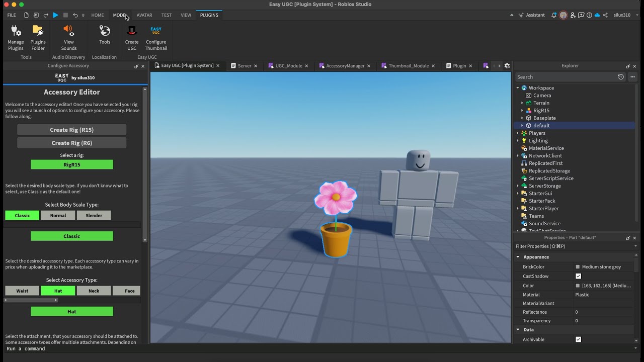644x362 pixels.
Task: Open the Explorer filter options menu
Action: pos(632,77)
